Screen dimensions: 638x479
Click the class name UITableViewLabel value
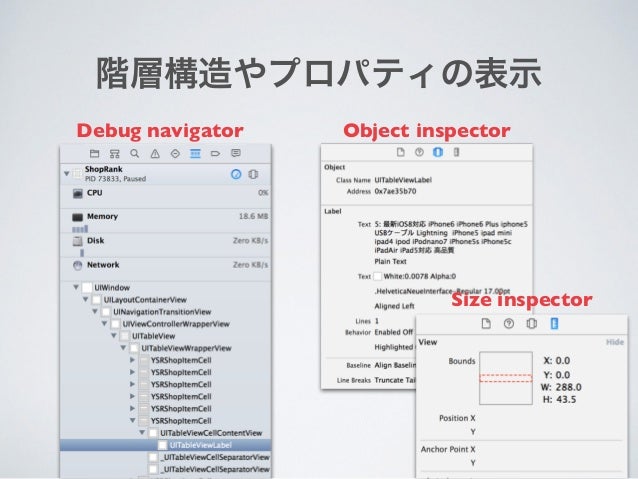(x=403, y=180)
